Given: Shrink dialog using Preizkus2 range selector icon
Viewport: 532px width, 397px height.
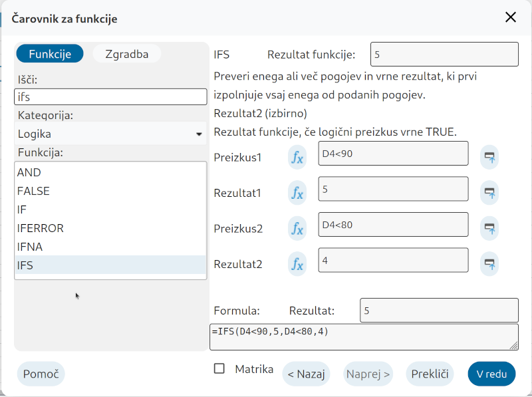Looking at the screenshot, I should click(x=489, y=228).
